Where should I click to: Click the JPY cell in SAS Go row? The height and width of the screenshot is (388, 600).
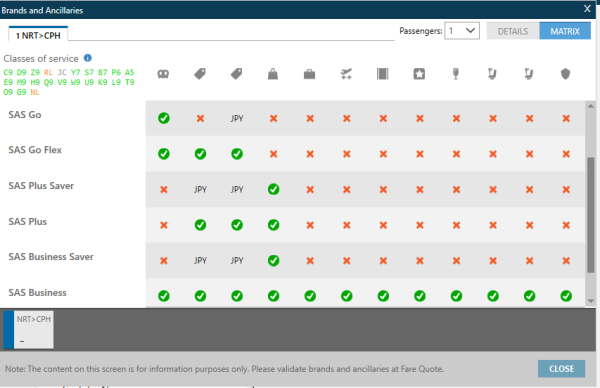point(237,119)
